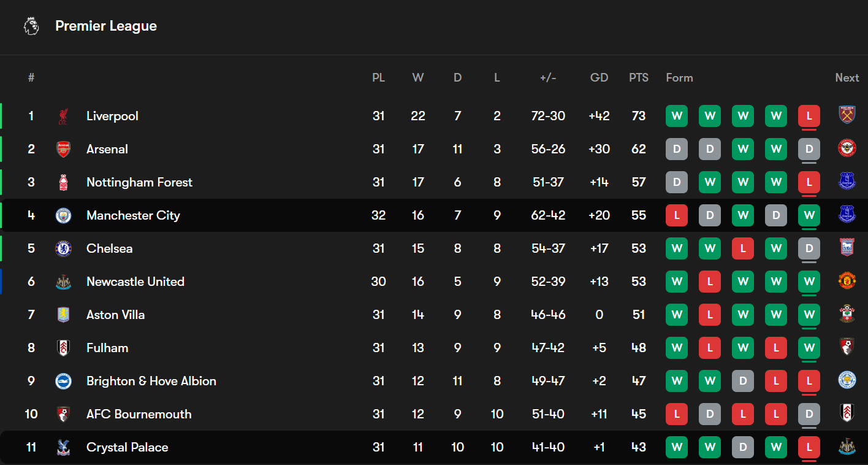Open the Aston Villa team name

[116, 315]
